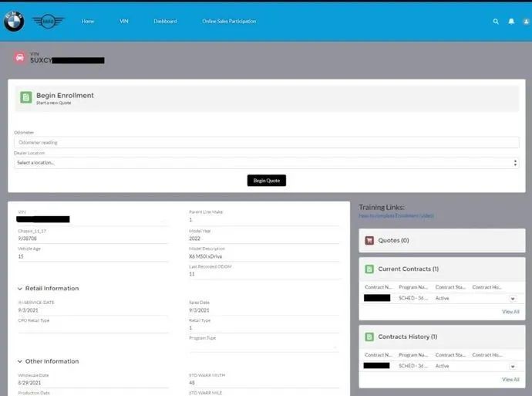532x396 pixels.
Task: Click the BMW logo icon
Action: 14,22
